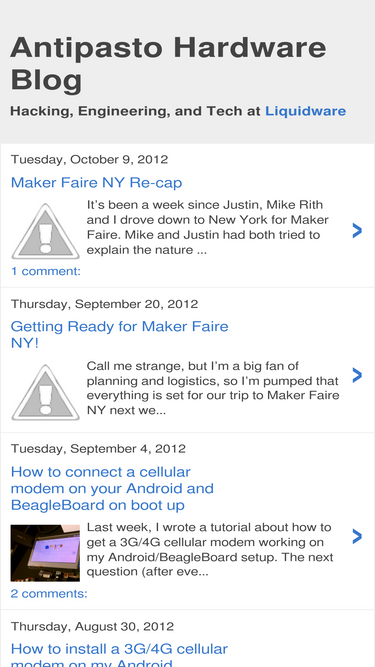Click the chevron arrow beside Getting Ready post
Screen dimensions: 375x667
tap(357, 375)
